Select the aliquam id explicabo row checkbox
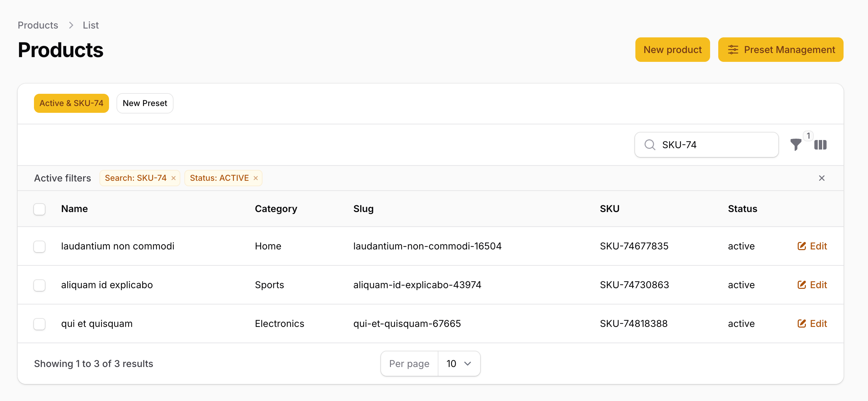Screen dimensions: 868x401 click(39, 285)
